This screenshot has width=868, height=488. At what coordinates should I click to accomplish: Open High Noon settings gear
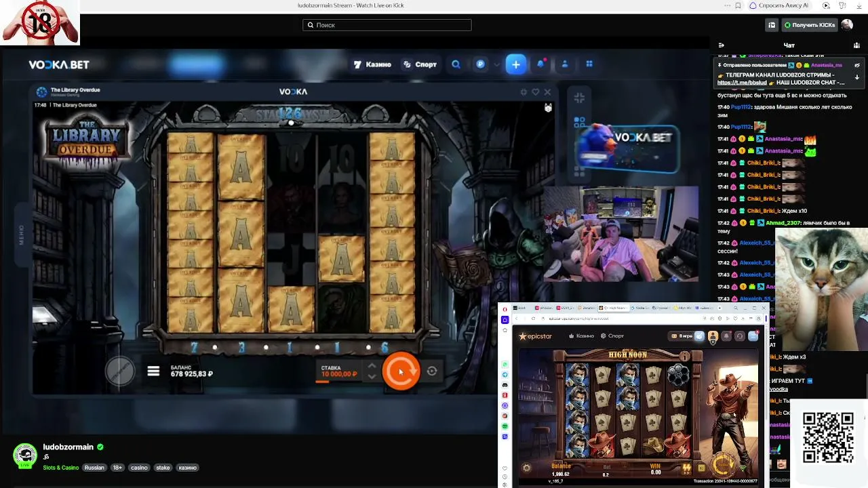click(526, 468)
